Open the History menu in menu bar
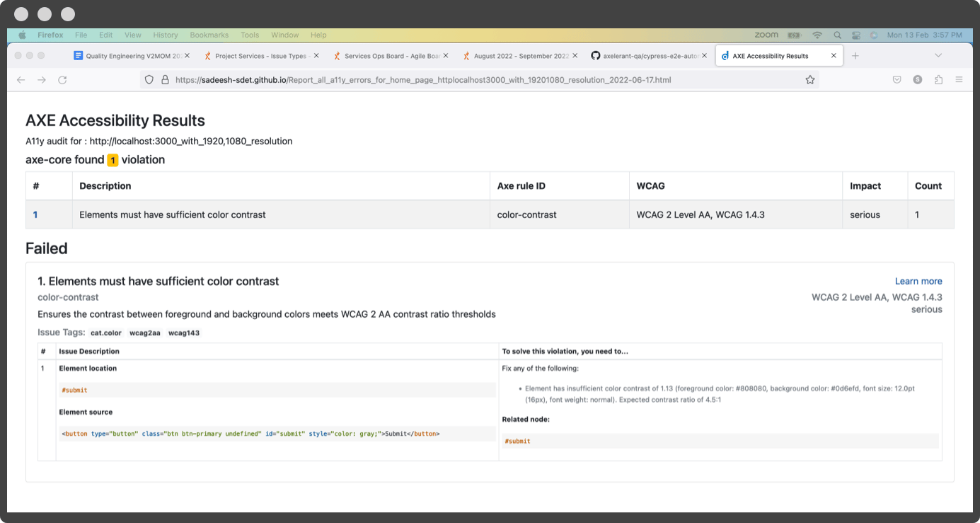The width and height of the screenshot is (980, 523). pyautogui.click(x=166, y=35)
